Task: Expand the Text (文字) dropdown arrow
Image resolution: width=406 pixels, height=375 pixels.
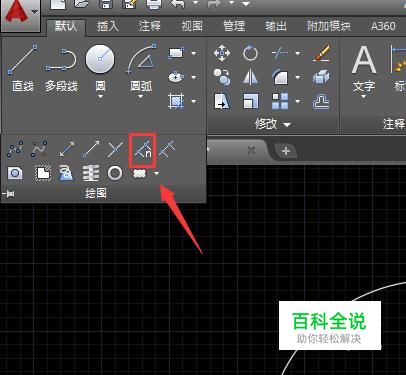Action: pos(363,96)
